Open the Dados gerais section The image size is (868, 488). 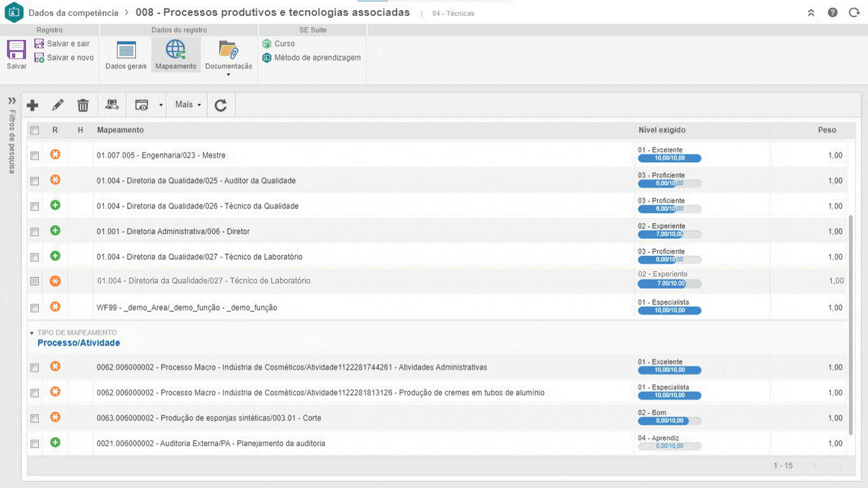[x=126, y=55]
